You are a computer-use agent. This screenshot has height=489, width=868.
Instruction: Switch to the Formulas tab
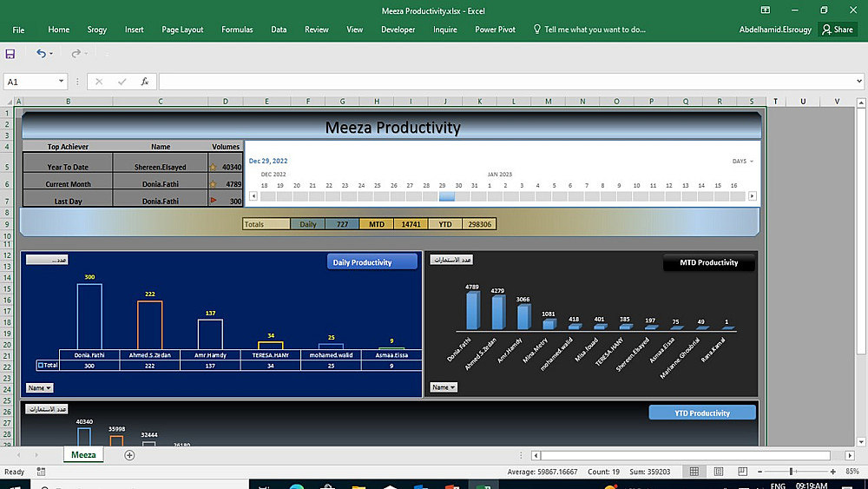pos(237,30)
